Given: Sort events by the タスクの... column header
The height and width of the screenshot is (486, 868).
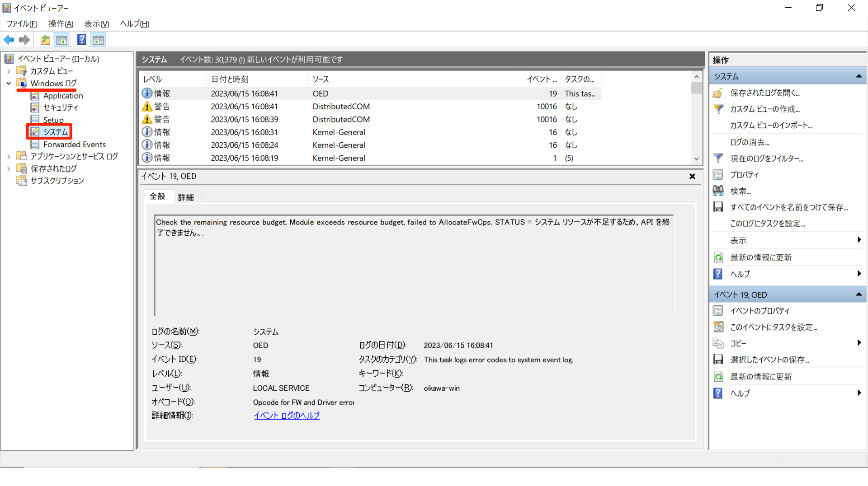Looking at the screenshot, I should 580,79.
